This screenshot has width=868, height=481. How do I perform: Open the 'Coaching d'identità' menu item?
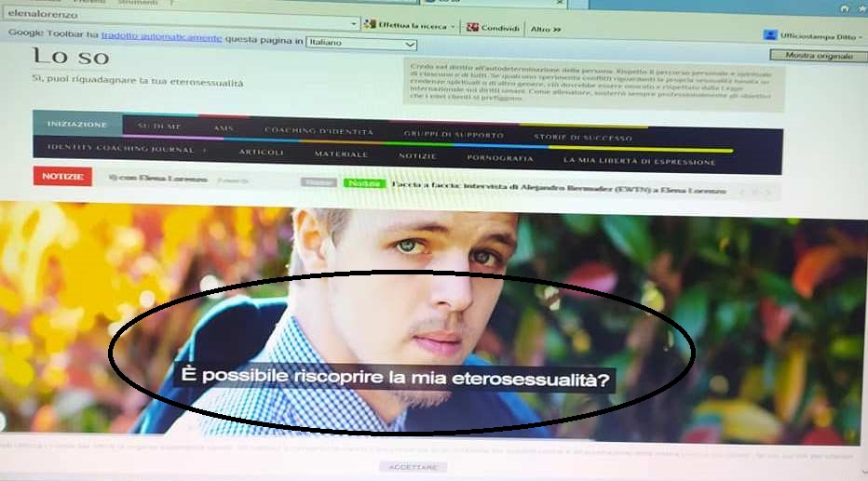pos(319,131)
